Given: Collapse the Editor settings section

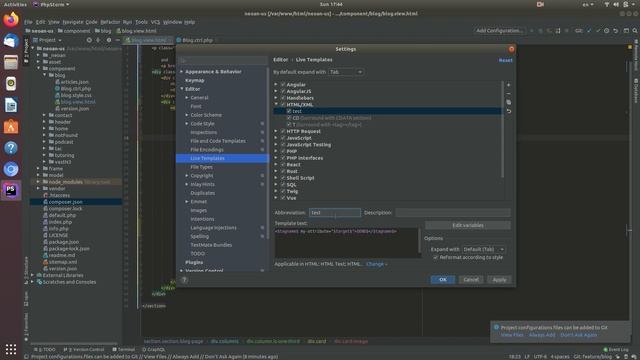Looking at the screenshot, I should click(x=182, y=89).
